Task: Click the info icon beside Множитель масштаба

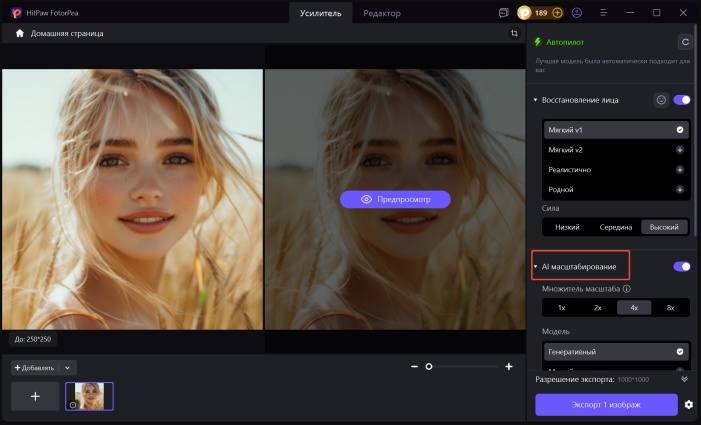Action: pyautogui.click(x=627, y=289)
